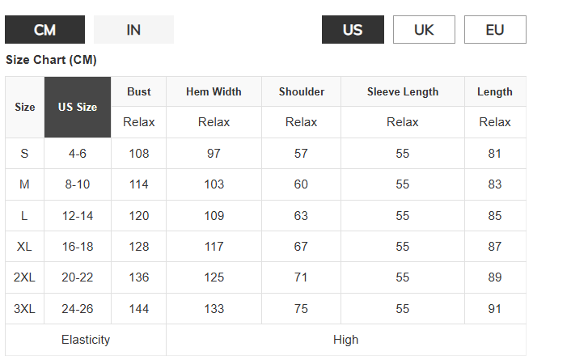This screenshot has width=588, height=364.
Task: Click the Length column header
Action: 495,91
